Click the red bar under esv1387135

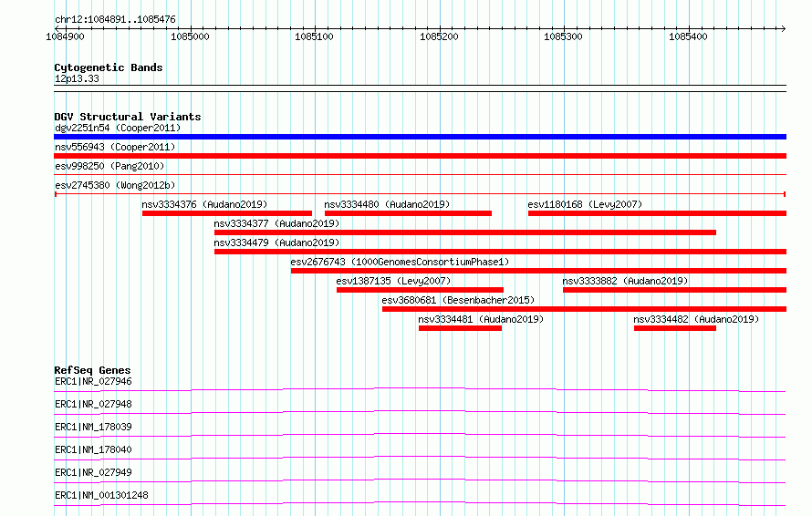420,290
